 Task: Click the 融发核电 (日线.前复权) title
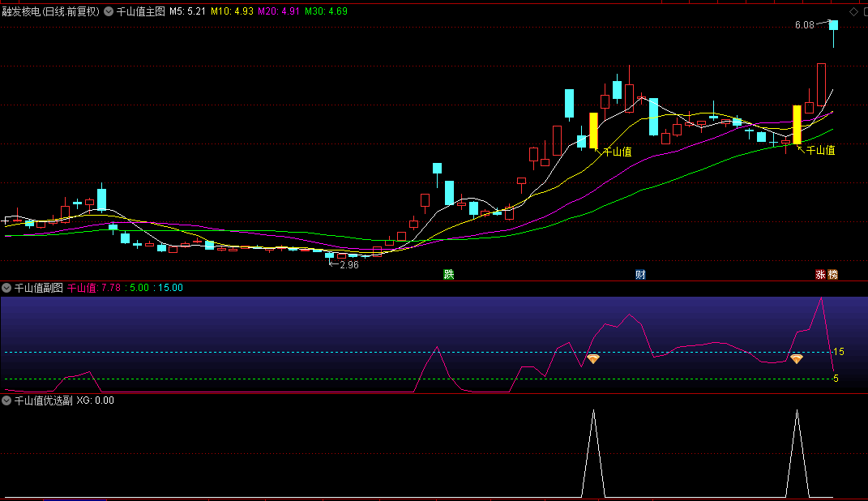(50, 12)
